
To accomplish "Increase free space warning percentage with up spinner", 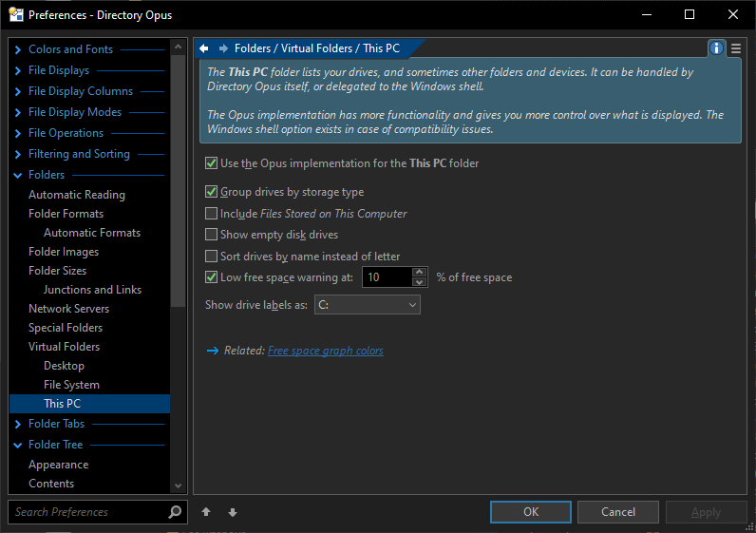I will (420, 272).
